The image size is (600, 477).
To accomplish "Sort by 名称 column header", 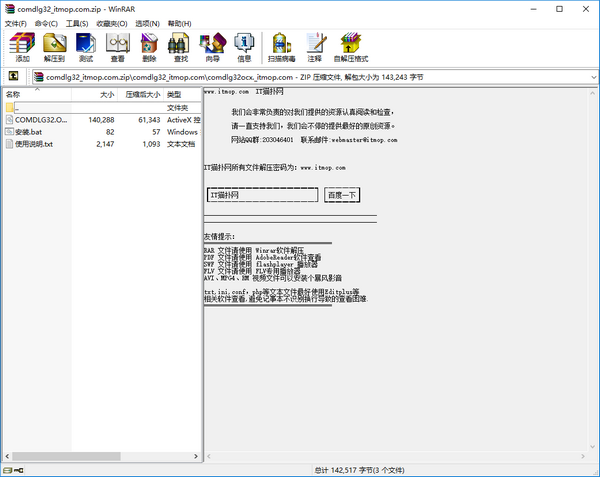I will [x=37, y=94].
